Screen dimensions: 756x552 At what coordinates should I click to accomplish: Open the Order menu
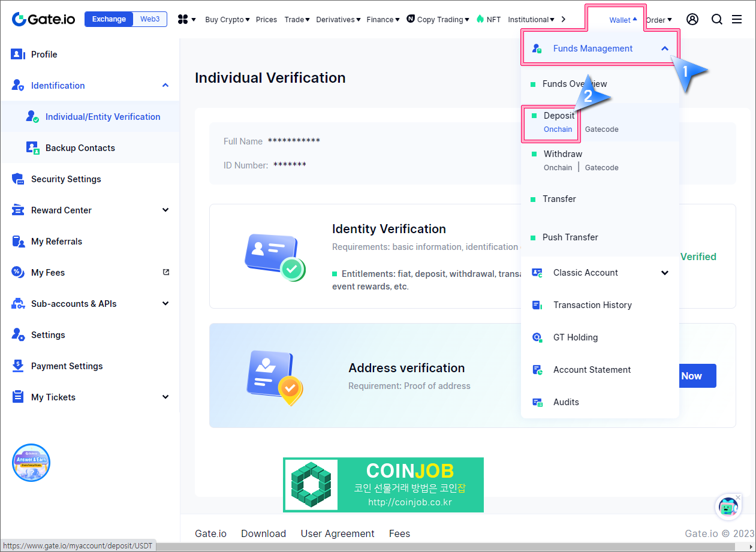659,20
